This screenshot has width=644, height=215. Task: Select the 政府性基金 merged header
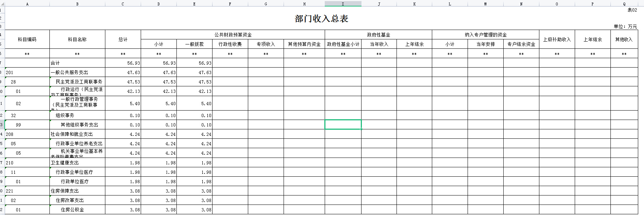[x=378, y=35]
